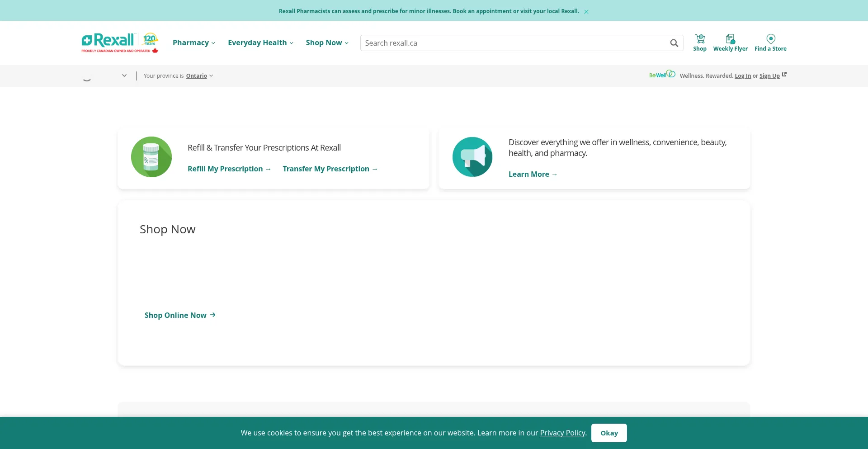868x449 pixels.
Task: Accept cookies with the Okay button
Action: pyautogui.click(x=609, y=433)
